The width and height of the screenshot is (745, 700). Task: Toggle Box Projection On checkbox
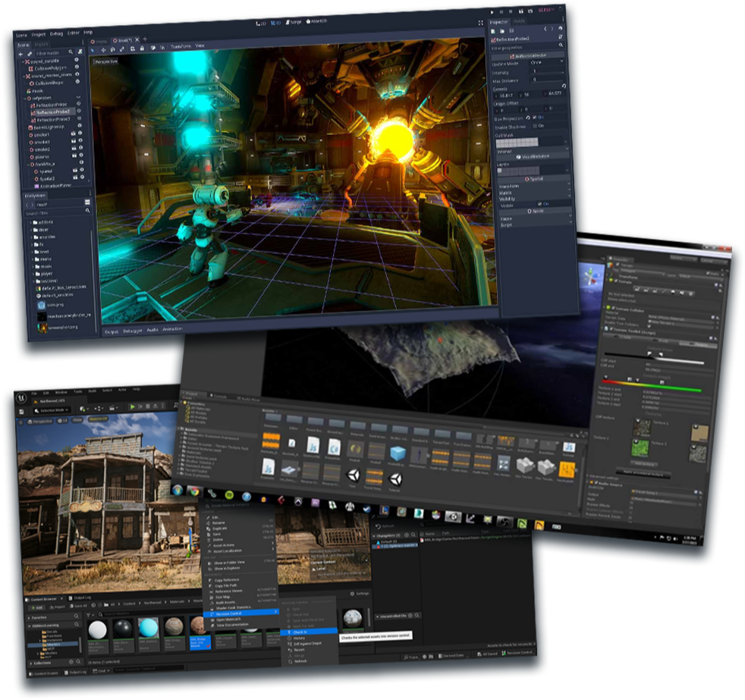534,118
